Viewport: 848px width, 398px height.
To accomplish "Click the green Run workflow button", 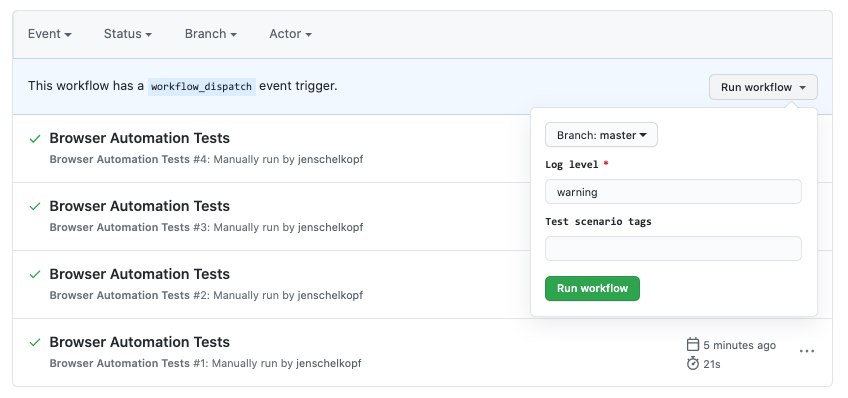I will (592, 288).
